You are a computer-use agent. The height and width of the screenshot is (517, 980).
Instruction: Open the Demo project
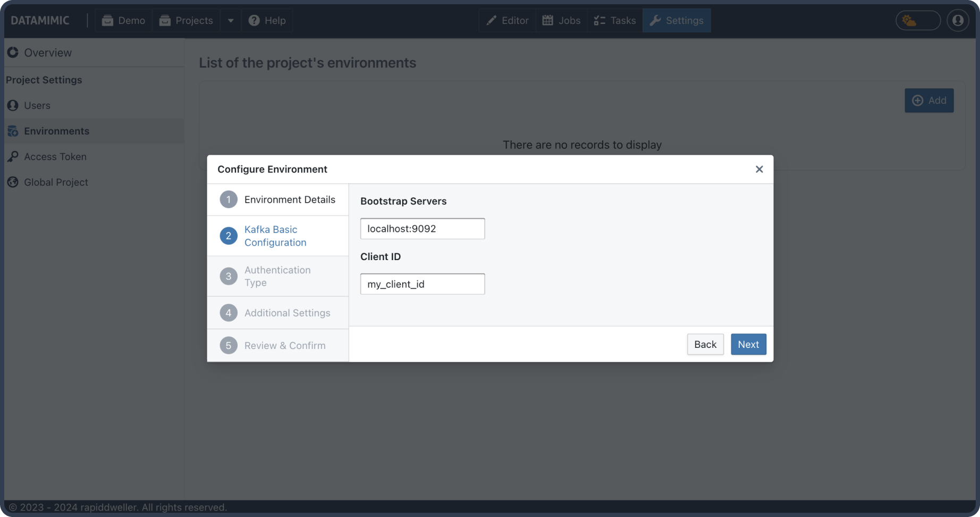point(123,21)
